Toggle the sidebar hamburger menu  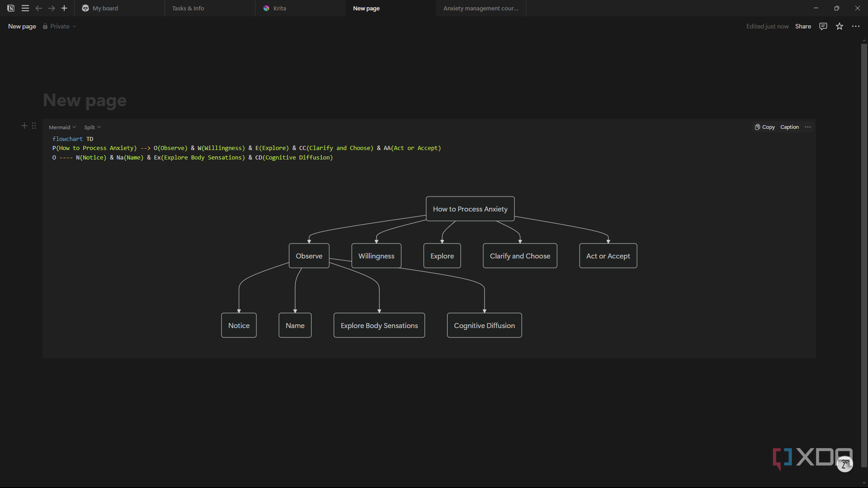click(25, 8)
